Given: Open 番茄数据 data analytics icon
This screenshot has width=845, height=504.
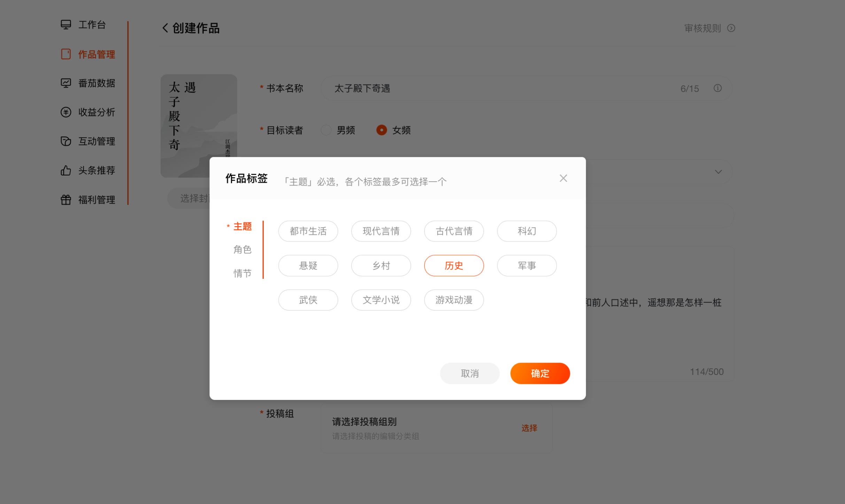Looking at the screenshot, I should (x=66, y=83).
